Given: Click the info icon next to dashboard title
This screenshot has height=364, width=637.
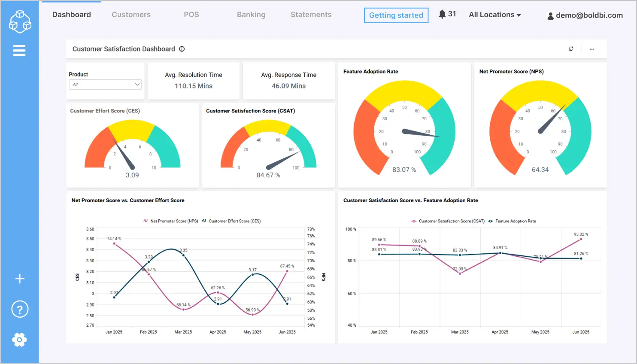Looking at the screenshot, I should click(x=182, y=49).
